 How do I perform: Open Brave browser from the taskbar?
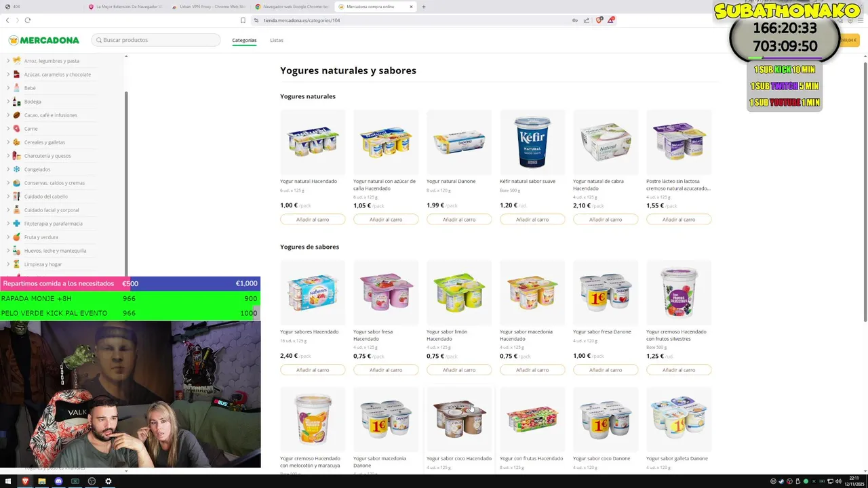pyautogui.click(x=25, y=481)
